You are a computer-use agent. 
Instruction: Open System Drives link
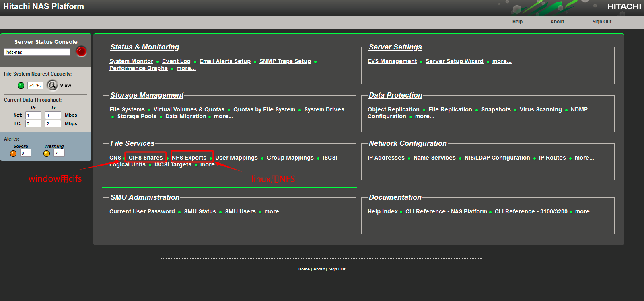324,109
